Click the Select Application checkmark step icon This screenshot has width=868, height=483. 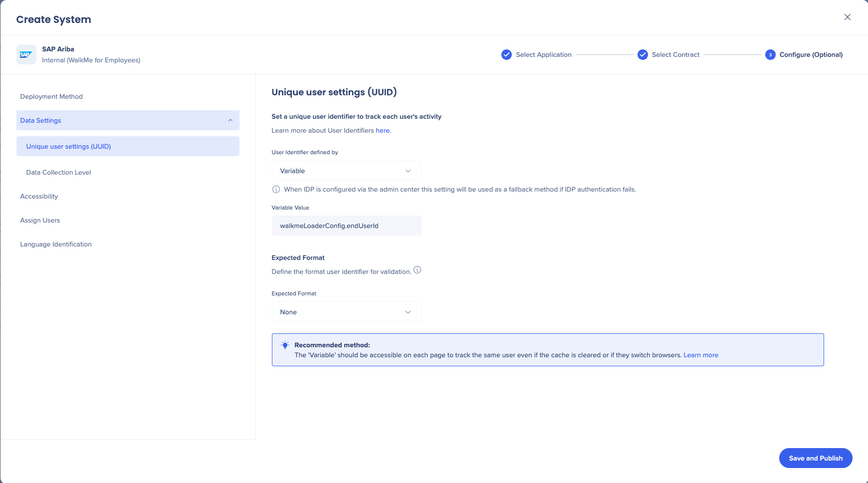(506, 55)
